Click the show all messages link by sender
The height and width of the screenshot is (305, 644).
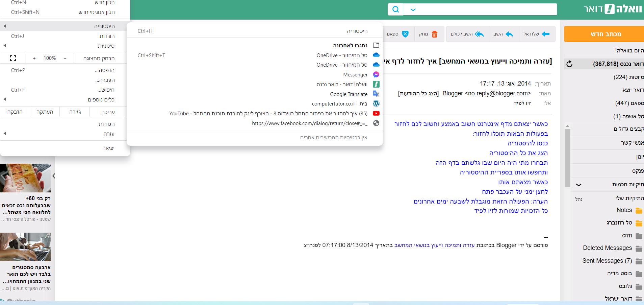click(x=418, y=93)
